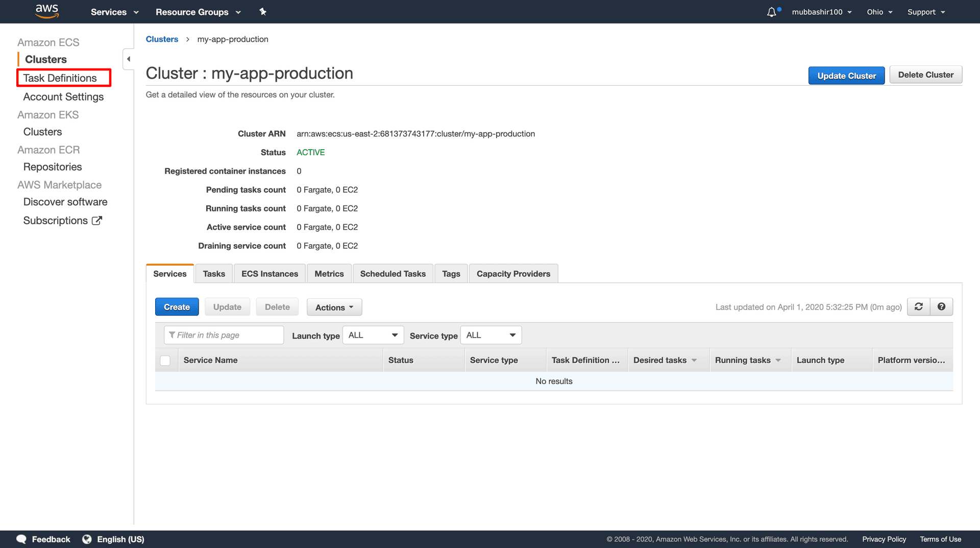980x548 pixels.
Task: Click the Delete service button
Action: [x=277, y=307]
